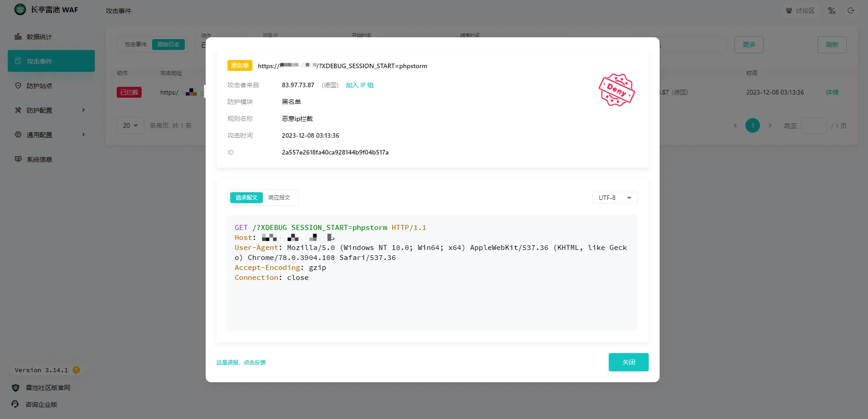Open the 讨论区 discussion forum link

pyautogui.click(x=800, y=10)
